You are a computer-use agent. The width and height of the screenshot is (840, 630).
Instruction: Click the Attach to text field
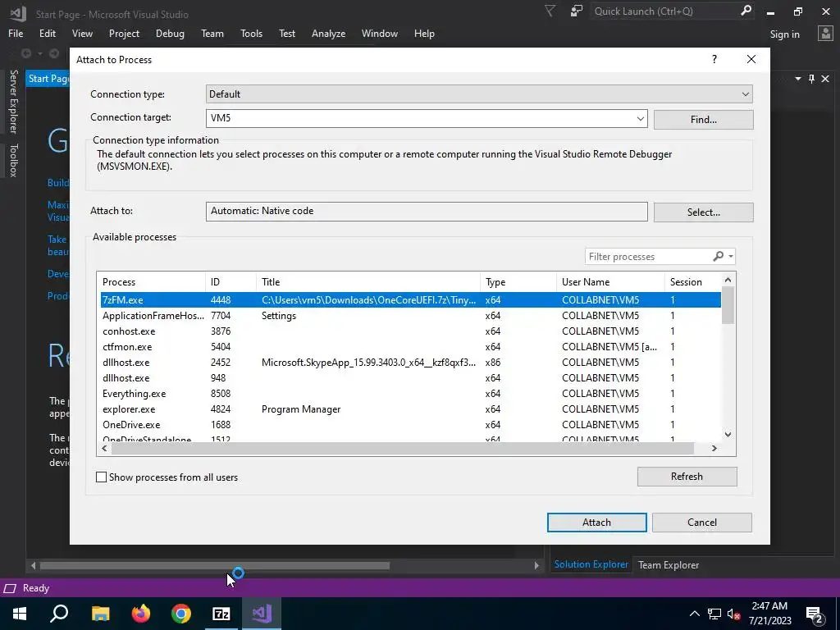(427, 211)
